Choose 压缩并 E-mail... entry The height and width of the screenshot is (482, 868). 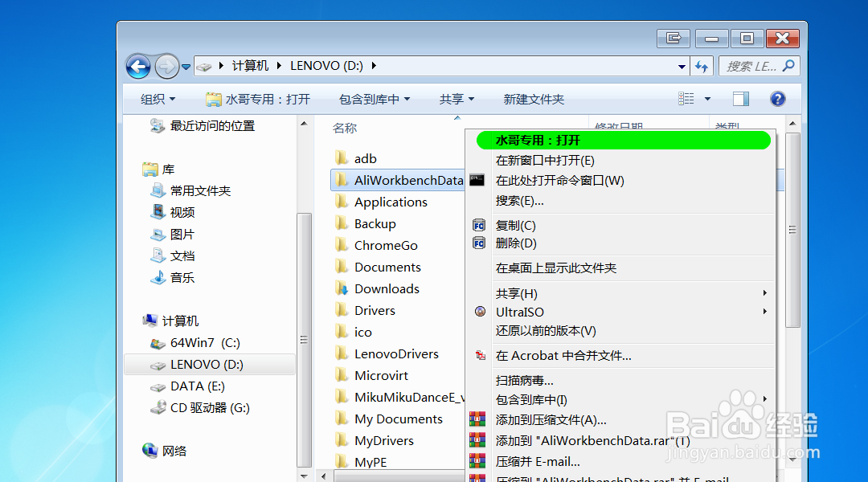(x=620, y=462)
